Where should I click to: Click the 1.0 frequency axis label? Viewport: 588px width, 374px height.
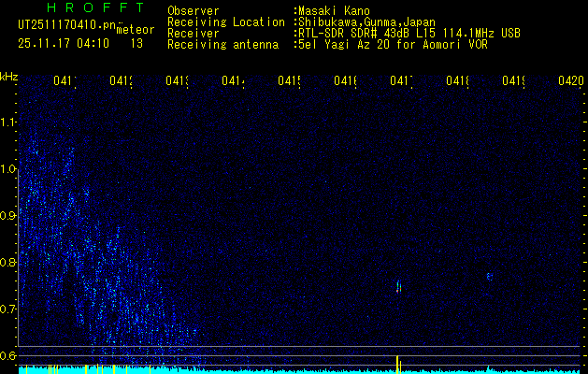[8, 168]
